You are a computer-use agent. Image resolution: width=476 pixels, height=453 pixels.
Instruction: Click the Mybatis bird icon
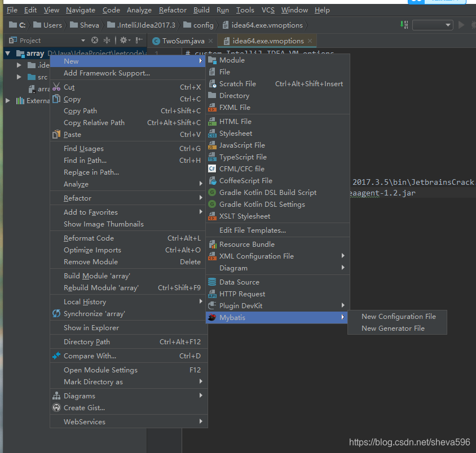tap(212, 317)
